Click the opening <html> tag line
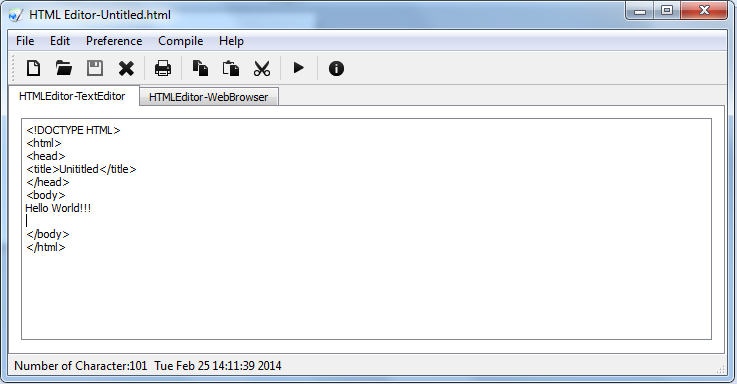Screen dimensions: 737x384 (x=44, y=143)
